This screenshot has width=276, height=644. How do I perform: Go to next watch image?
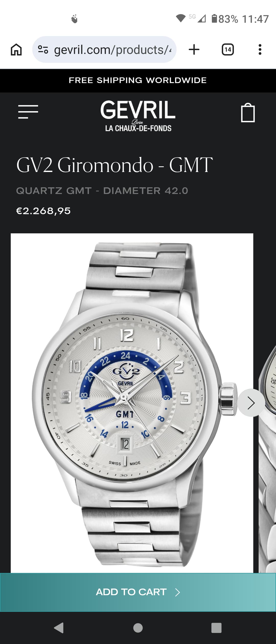click(x=251, y=403)
